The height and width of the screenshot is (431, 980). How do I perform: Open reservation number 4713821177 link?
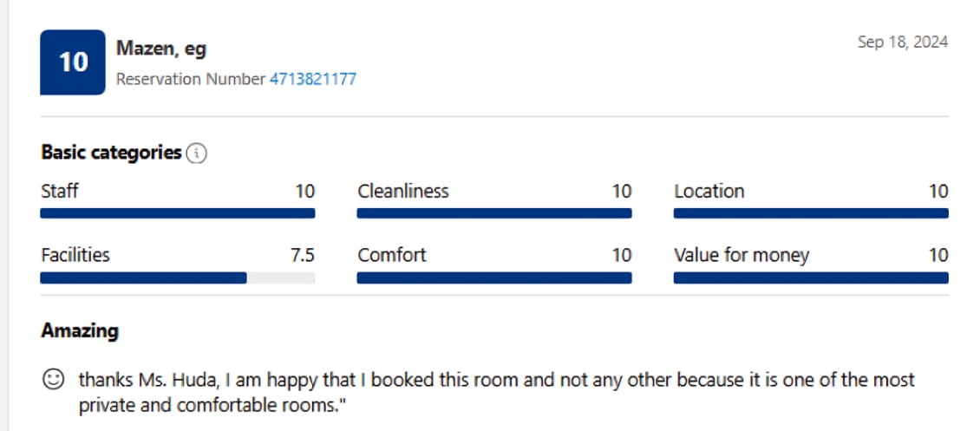(x=312, y=79)
